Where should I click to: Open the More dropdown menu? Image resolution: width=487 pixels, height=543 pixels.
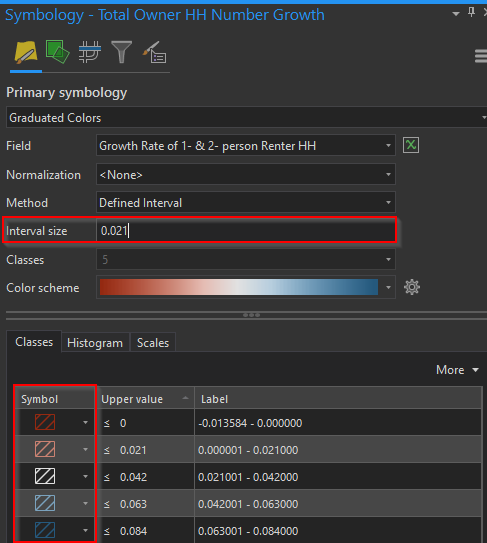tap(457, 370)
